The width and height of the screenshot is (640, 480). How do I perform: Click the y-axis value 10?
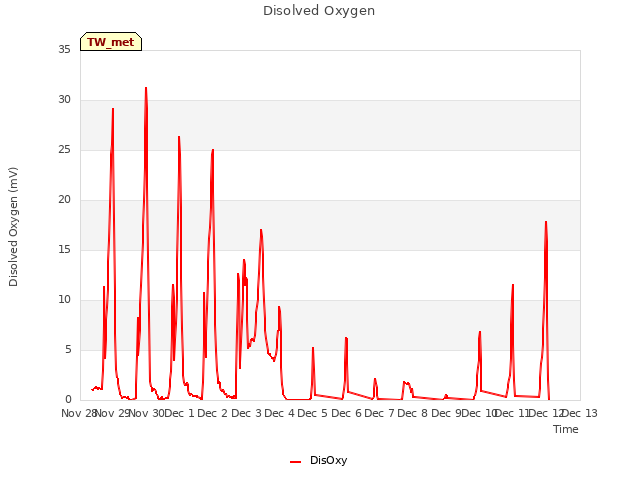pos(64,299)
